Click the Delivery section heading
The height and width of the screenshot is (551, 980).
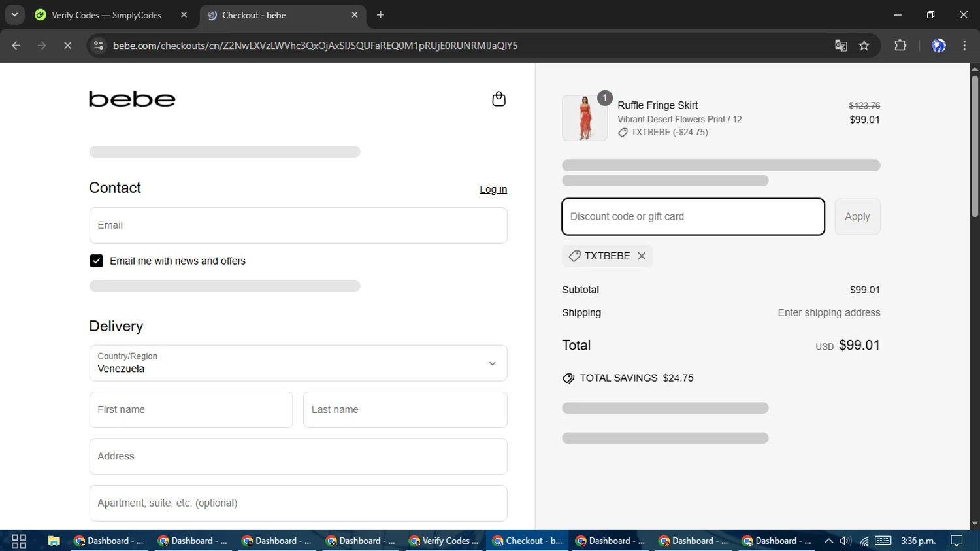tap(116, 326)
